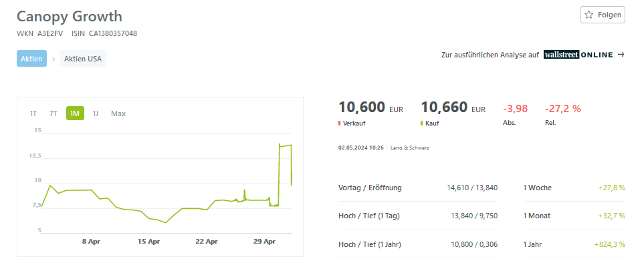This screenshot has width=644, height=265.
Task: Switch chart to Max range
Action: [x=118, y=113]
